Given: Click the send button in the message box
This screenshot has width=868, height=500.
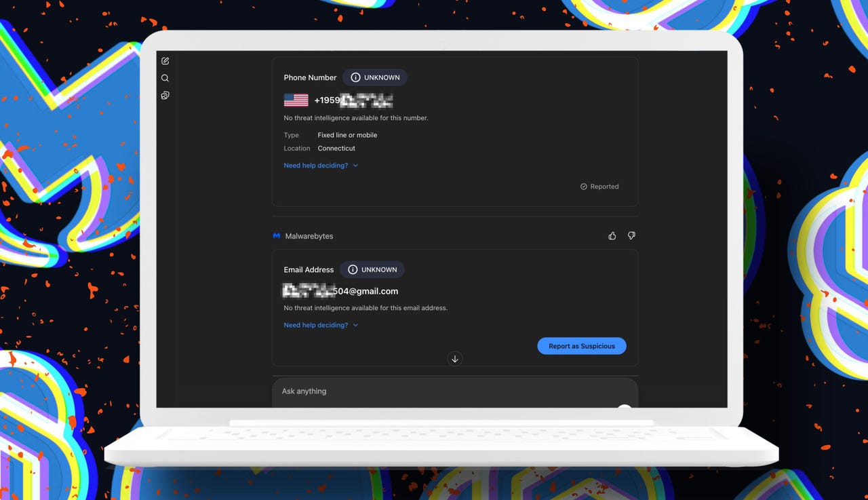Looking at the screenshot, I should coord(624,406).
